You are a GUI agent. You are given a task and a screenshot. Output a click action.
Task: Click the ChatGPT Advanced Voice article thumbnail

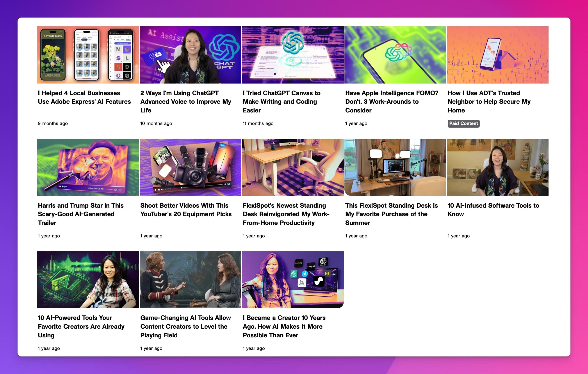point(191,55)
